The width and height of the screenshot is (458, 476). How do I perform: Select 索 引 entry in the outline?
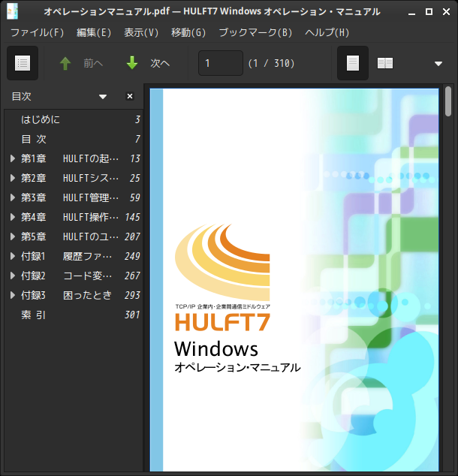pos(74,315)
